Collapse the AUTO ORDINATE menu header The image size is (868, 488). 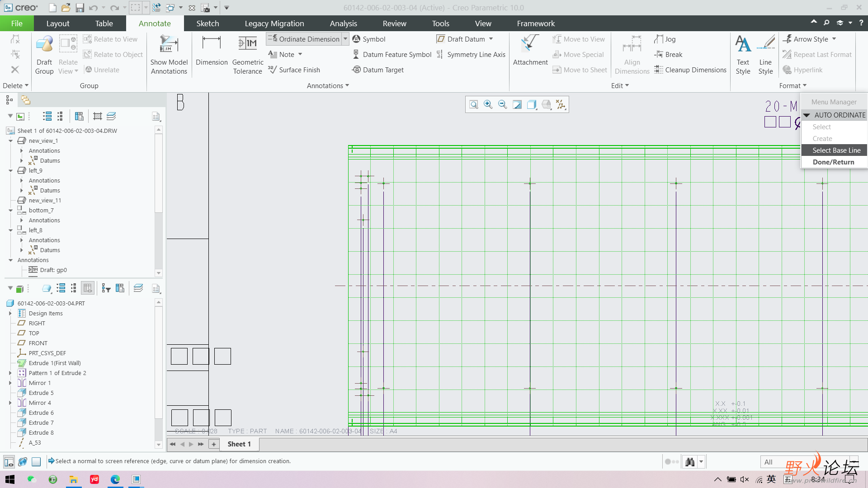point(807,115)
